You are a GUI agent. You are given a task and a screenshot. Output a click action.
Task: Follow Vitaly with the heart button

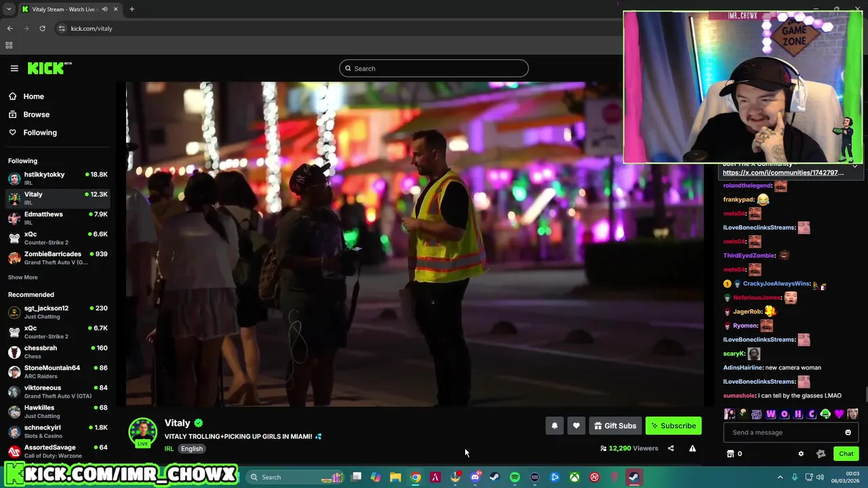point(576,426)
